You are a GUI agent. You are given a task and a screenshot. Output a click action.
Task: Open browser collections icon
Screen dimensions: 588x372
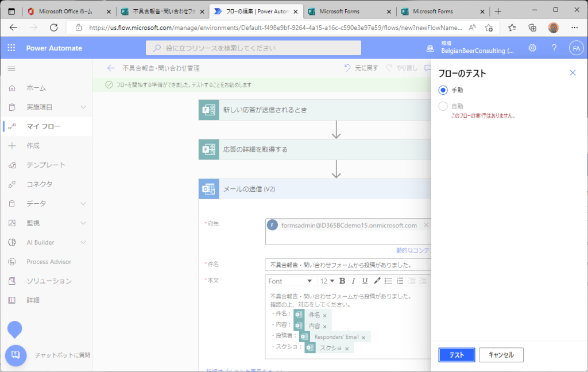tap(532, 28)
